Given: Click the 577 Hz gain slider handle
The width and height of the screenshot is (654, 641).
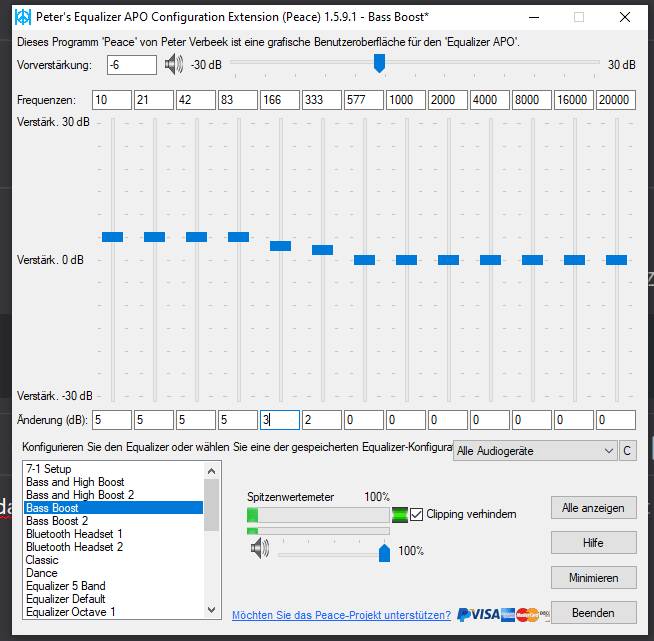Looking at the screenshot, I should tap(365, 260).
